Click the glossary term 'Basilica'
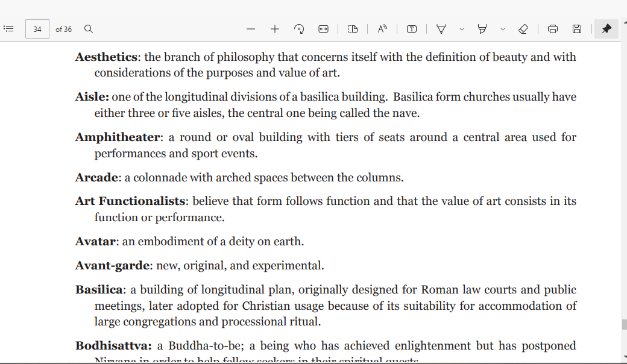The width and height of the screenshot is (627, 364). click(x=99, y=290)
